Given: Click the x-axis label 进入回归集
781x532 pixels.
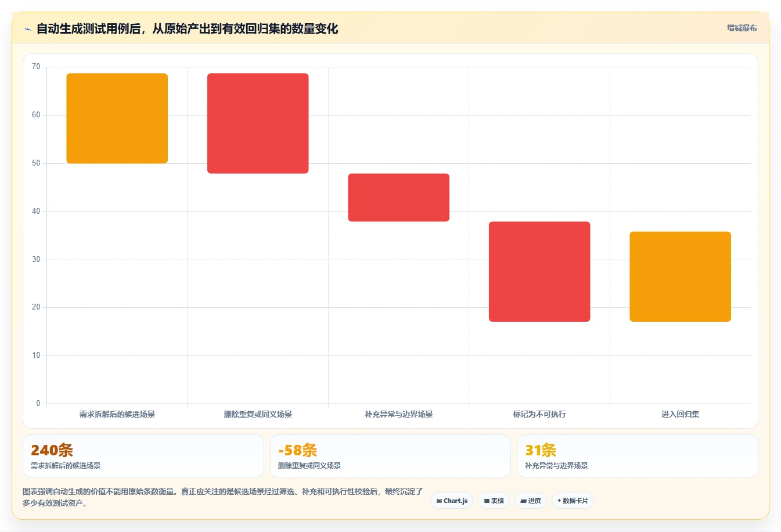Looking at the screenshot, I should pyautogui.click(x=681, y=414).
